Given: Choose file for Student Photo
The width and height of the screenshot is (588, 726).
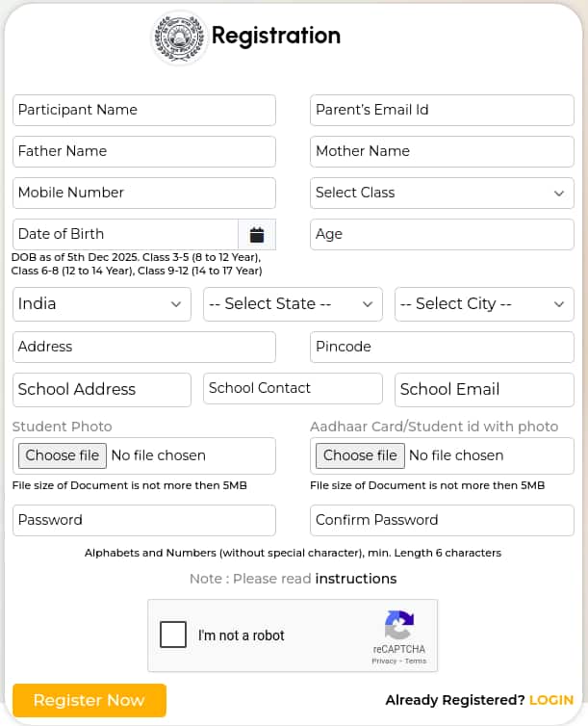Looking at the screenshot, I should click(x=63, y=455).
